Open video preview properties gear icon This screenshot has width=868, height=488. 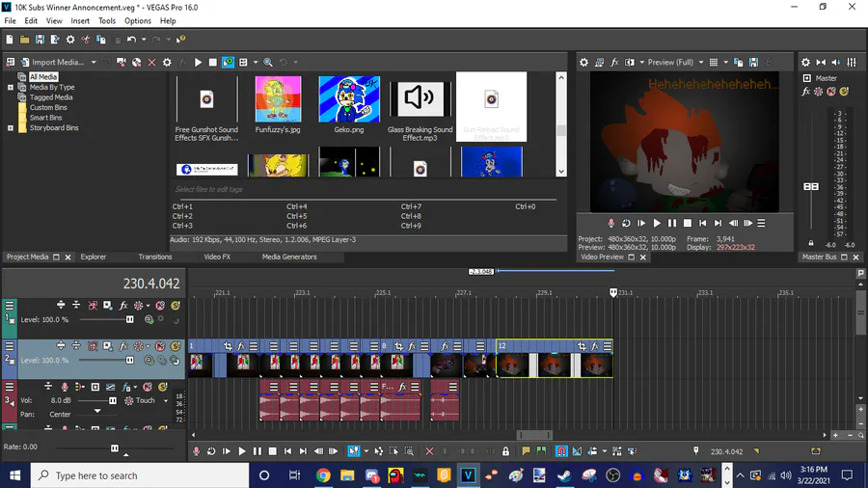pos(583,63)
